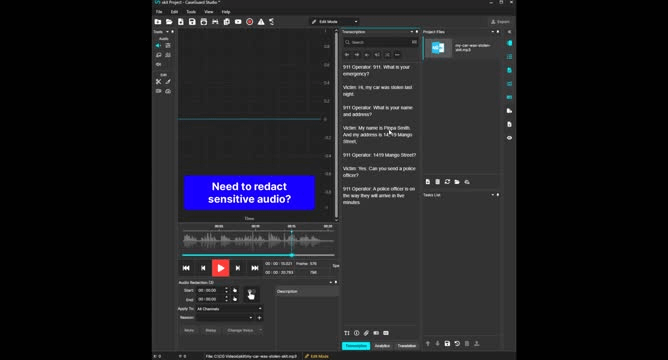The height and width of the screenshot is (360, 668).
Task: Open the View menu
Action: click(208, 12)
